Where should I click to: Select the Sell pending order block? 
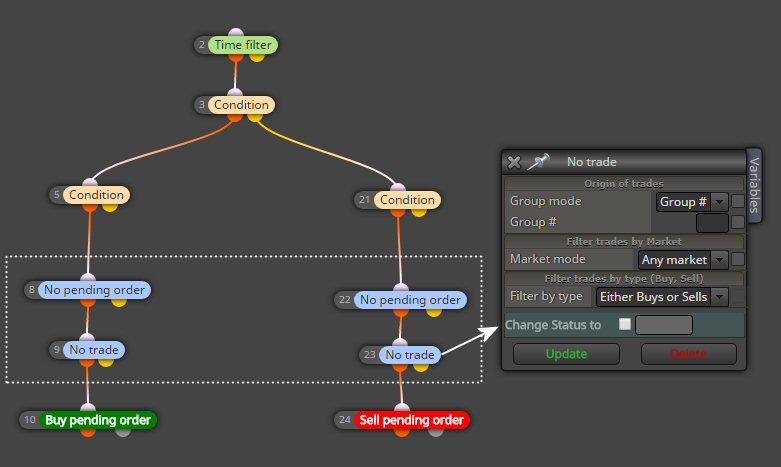[411, 420]
